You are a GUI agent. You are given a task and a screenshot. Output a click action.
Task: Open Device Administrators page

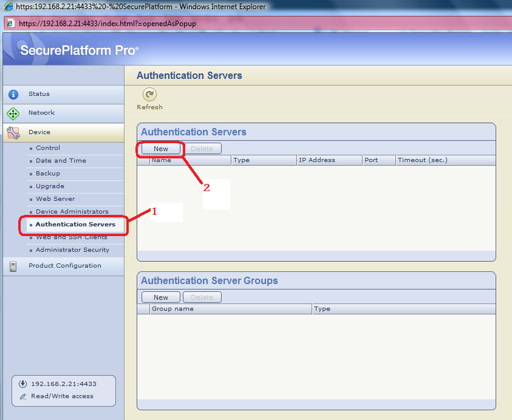coord(72,211)
